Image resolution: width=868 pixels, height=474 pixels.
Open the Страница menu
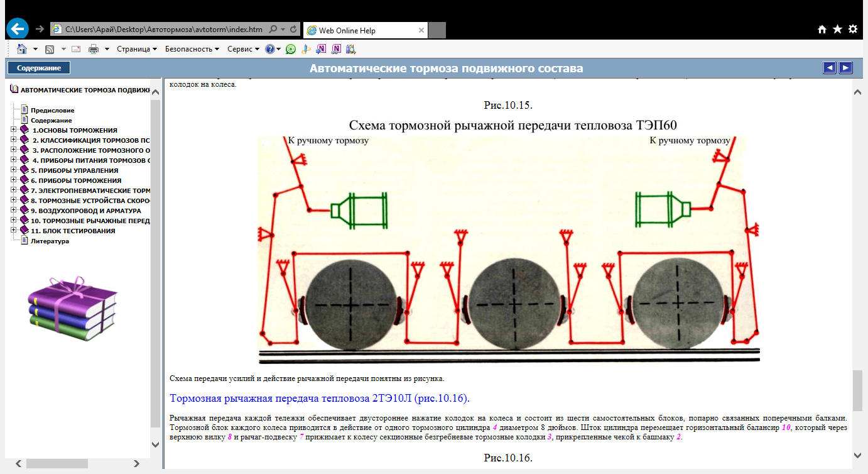[x=137, y=48]
